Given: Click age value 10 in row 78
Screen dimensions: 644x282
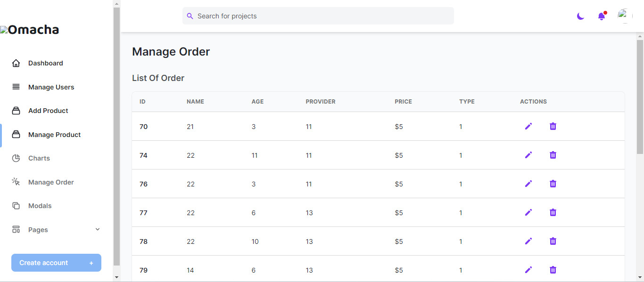Looking at the screenshot, I should tap(255, 242).
